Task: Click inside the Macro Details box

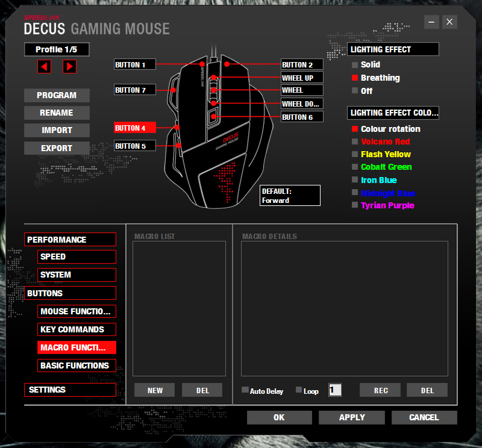Action: (x=345, y=308)
